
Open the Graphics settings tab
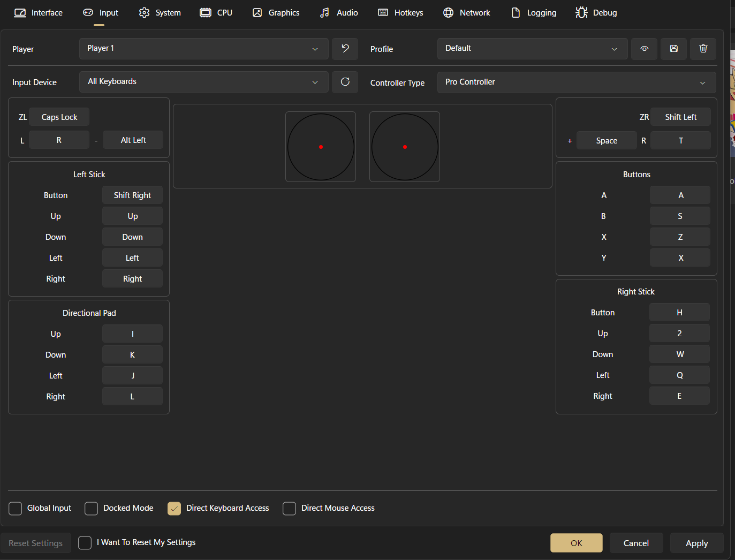coord(276,13)
